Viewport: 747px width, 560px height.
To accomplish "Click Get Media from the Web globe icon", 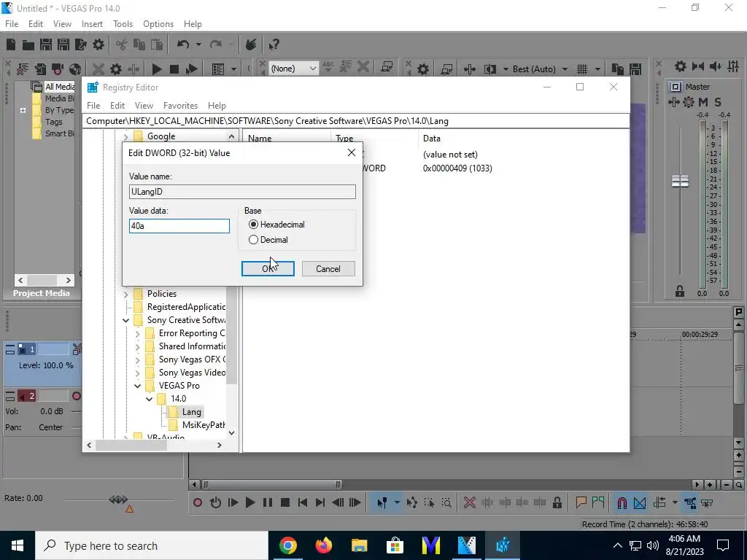I will pos(75,69).
